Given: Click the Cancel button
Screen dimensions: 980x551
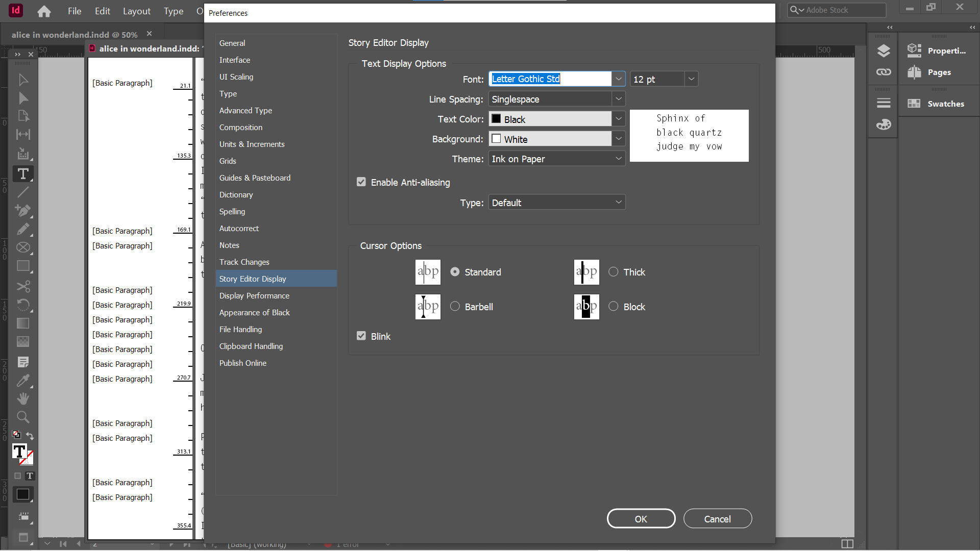Looking at the screenshot, I should pyautogui.click(x=717, y=518).
